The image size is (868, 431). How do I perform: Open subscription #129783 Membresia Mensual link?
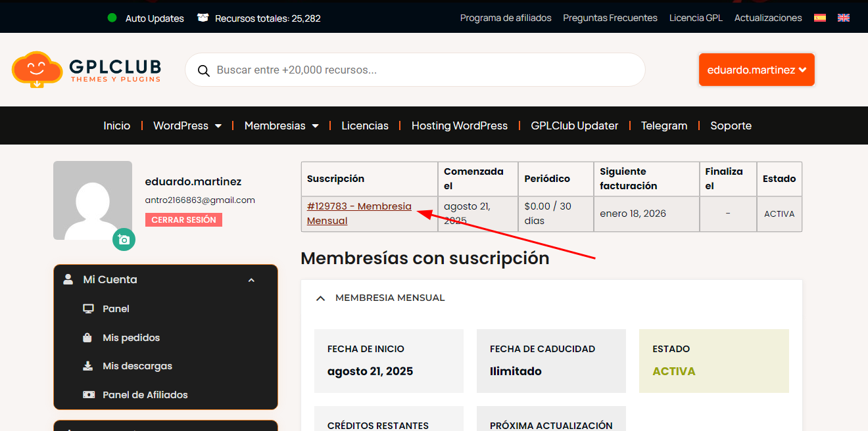click(359, 214)
